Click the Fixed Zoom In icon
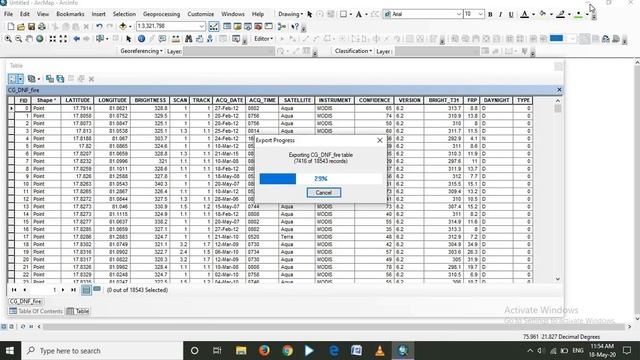The image size is (640, 360). tap(53, 39)
